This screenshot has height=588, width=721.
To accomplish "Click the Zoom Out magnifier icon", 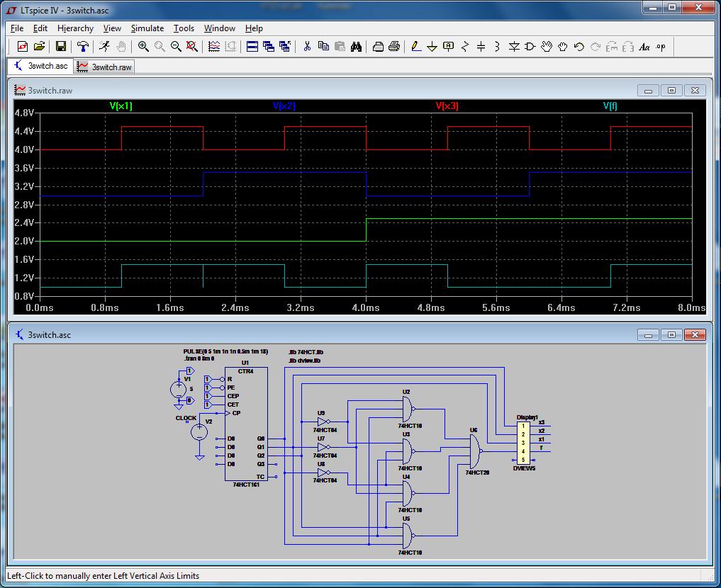I will [x=176, y=46].
